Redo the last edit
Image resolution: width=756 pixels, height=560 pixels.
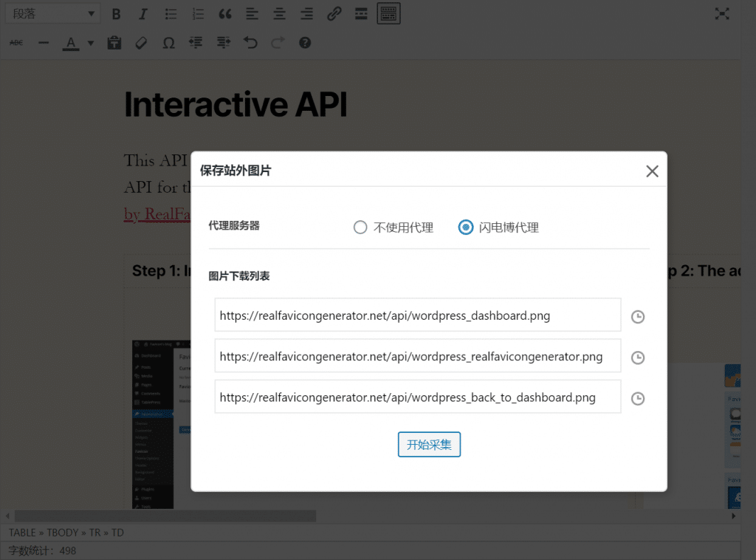(278, 42)
